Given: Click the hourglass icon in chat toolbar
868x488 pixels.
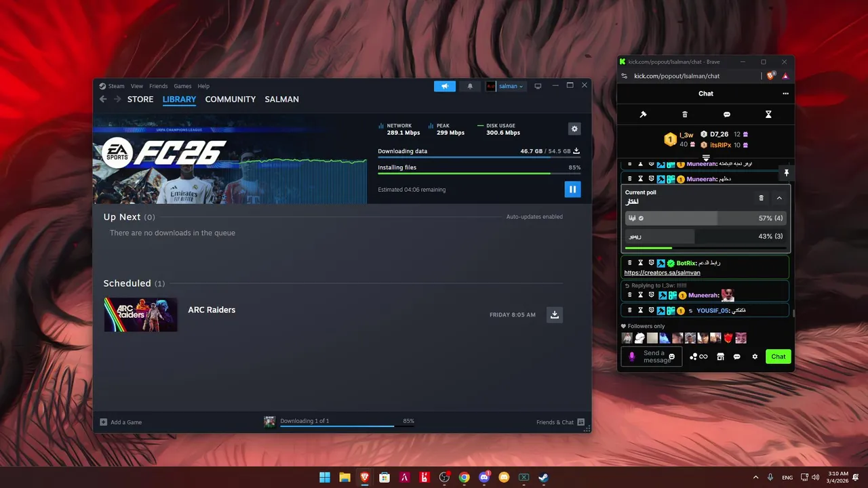Looking at the screenshot, I should click(768, 115).
